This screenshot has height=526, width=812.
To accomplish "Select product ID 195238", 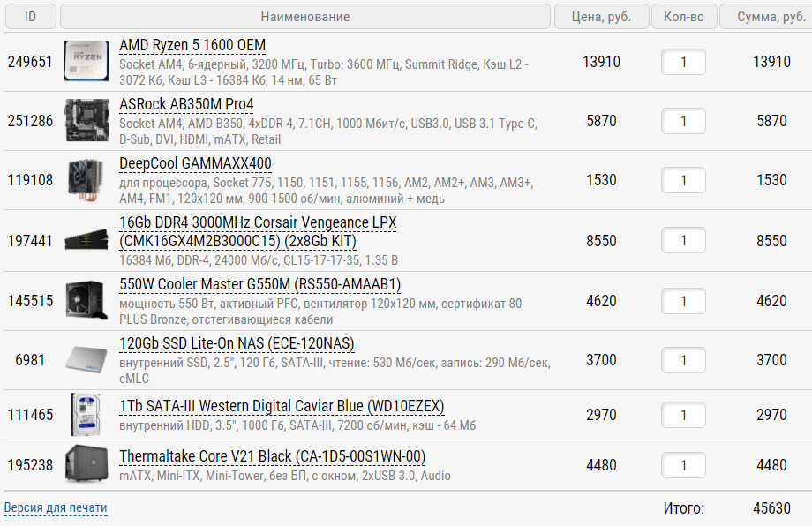I will coord(30,464).
